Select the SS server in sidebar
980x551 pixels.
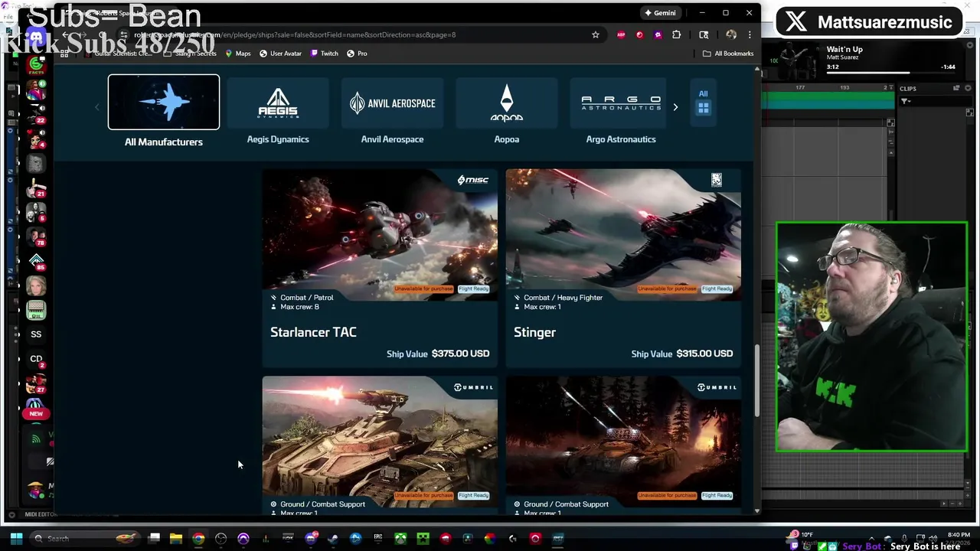(36, 334)
